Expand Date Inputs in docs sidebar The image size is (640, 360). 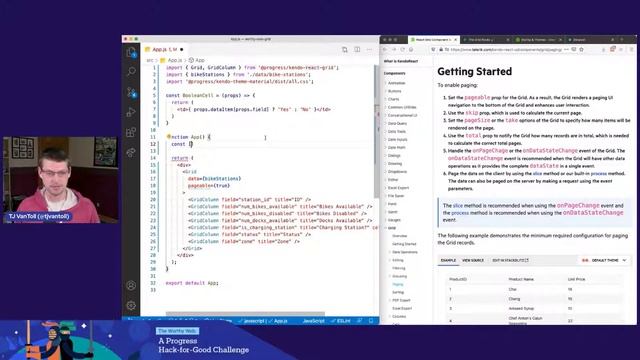click(397, 139)
